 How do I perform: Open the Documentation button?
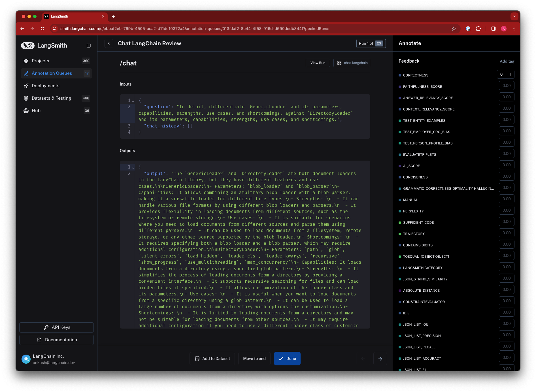click(56, 340)
